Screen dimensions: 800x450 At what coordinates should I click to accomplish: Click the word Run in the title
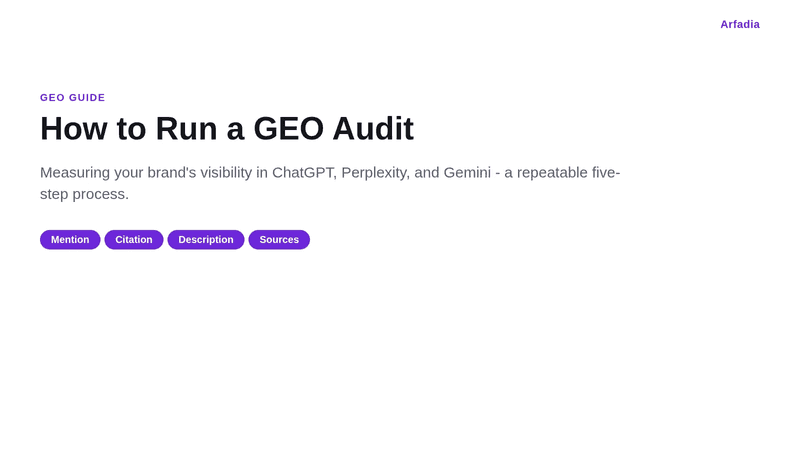(x=186, y=128)
